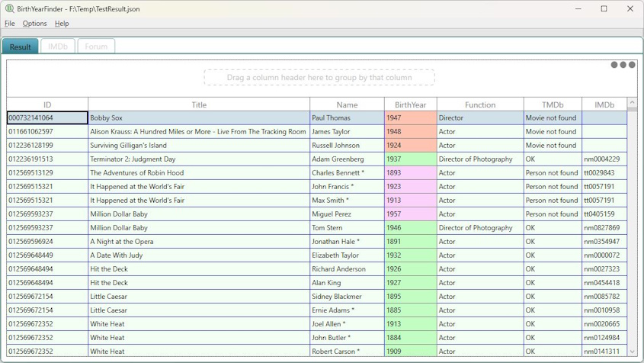Select A Night at the Opera title
644x363 pixels.
coord(199,241)
